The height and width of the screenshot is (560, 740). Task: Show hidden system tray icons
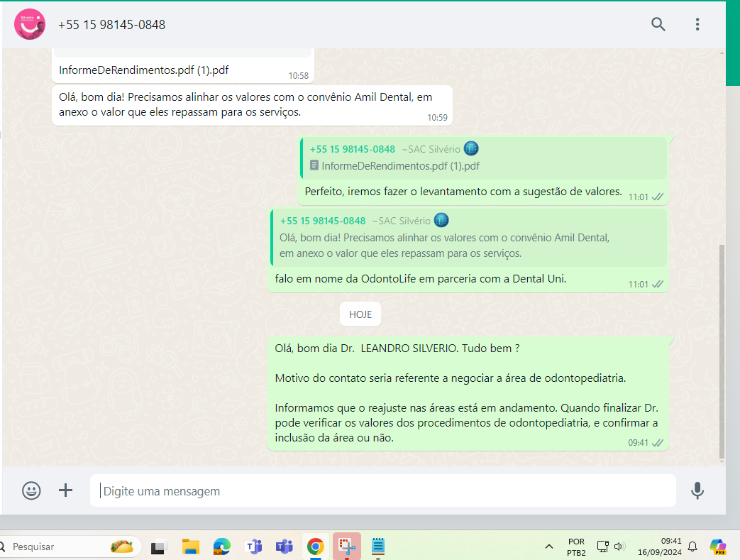[x=549, y=547]
